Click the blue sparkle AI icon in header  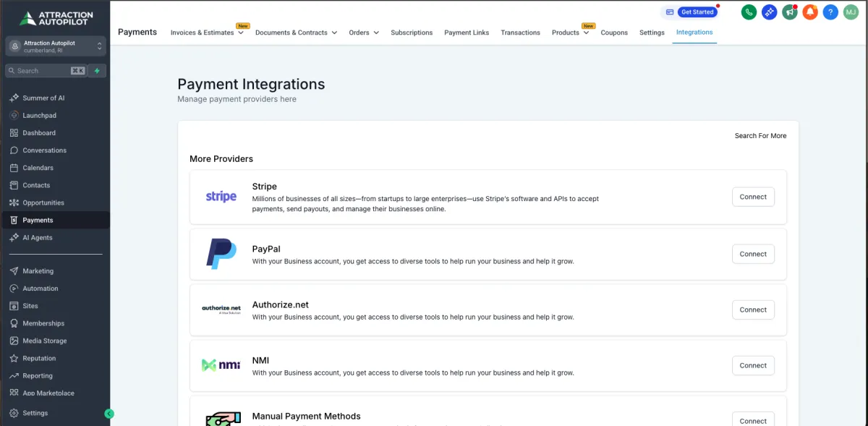[x=770, y=12]
